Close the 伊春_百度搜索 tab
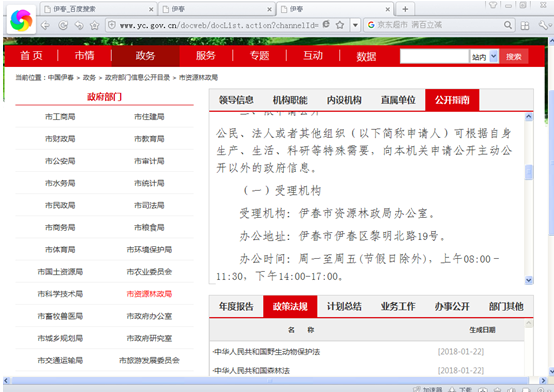 pos(151,10)
